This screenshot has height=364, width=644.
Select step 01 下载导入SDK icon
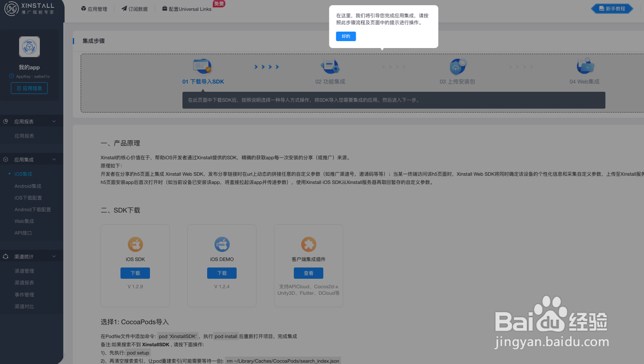point(203,66)
